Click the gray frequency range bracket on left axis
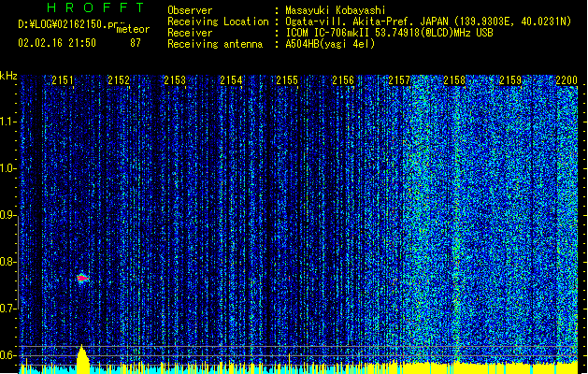Image resolution: width=588 pixels, height=374 pixels. [18, 262]
